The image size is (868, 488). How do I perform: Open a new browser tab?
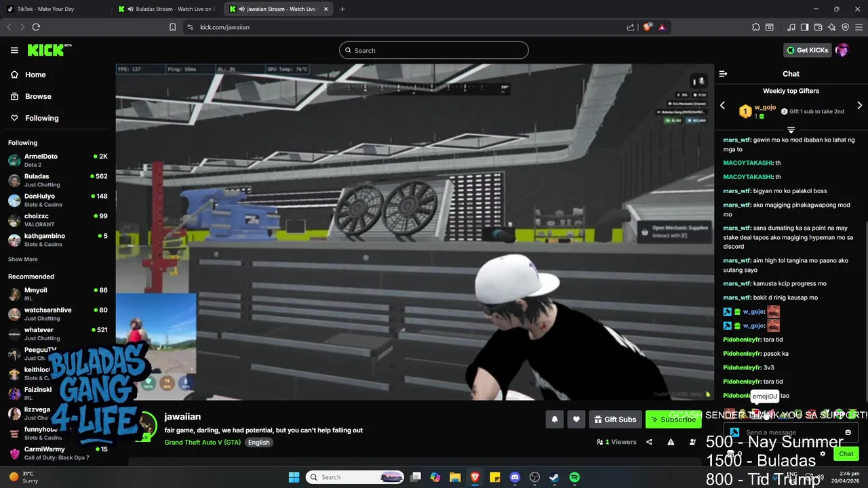pyautogui.click(x=342, y=9)
